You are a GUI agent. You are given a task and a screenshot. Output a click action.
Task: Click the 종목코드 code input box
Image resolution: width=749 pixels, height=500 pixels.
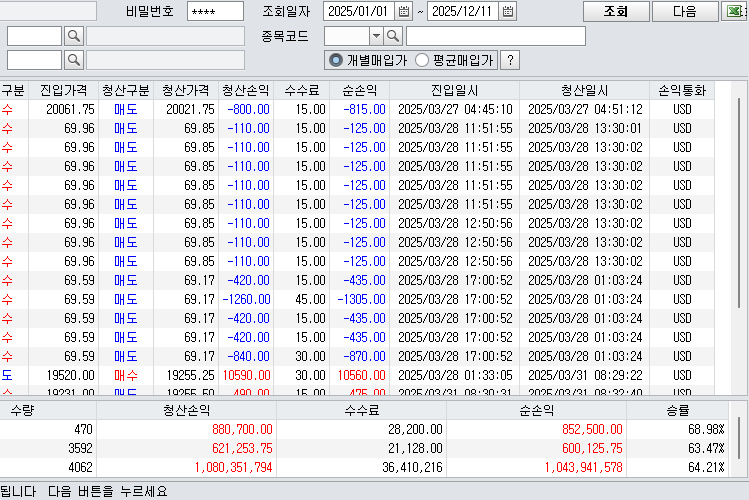tap(347, 36)
